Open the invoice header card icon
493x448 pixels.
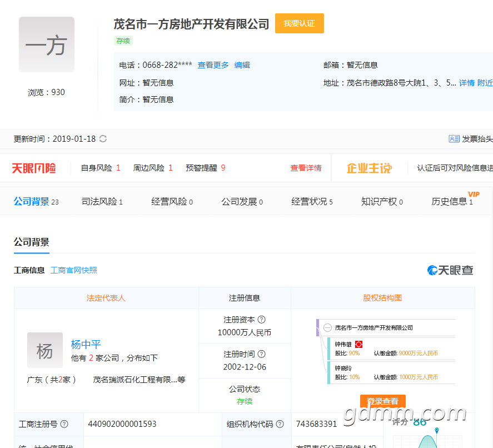point(454,139)
